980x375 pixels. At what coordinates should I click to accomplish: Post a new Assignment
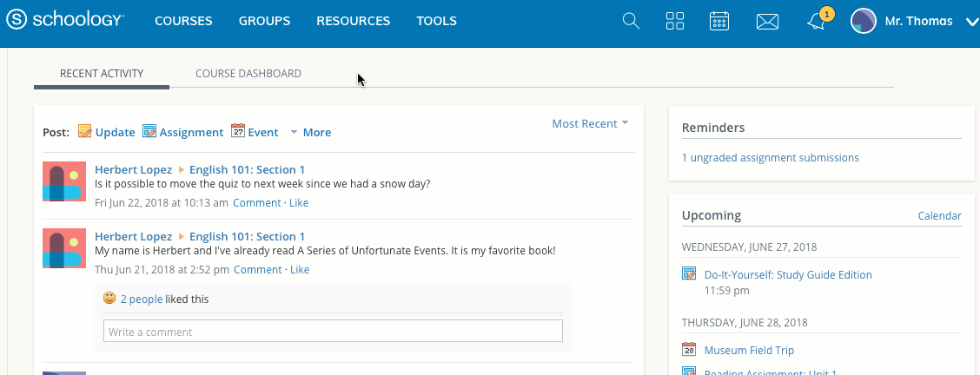(x=183, y=132)
